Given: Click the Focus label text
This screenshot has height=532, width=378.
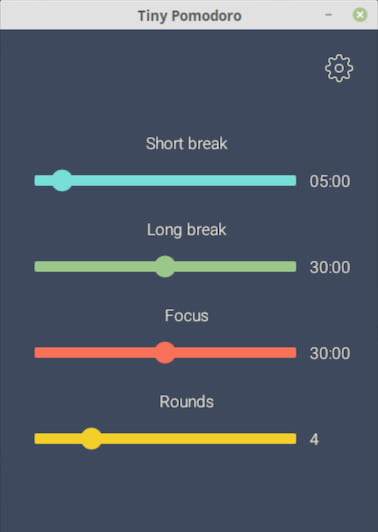Looking at the screenshot, I should [187, 316].
